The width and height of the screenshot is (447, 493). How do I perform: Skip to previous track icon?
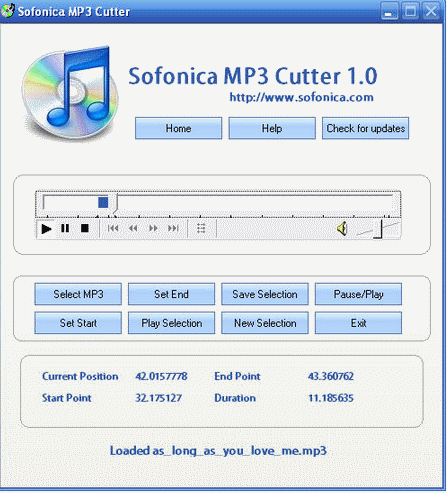pos(113,228)
